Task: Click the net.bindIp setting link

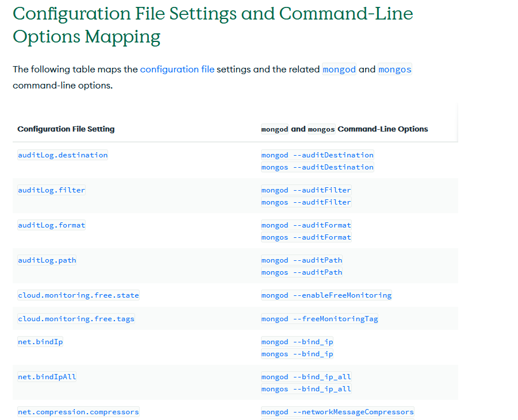Action: pos(40,342)
